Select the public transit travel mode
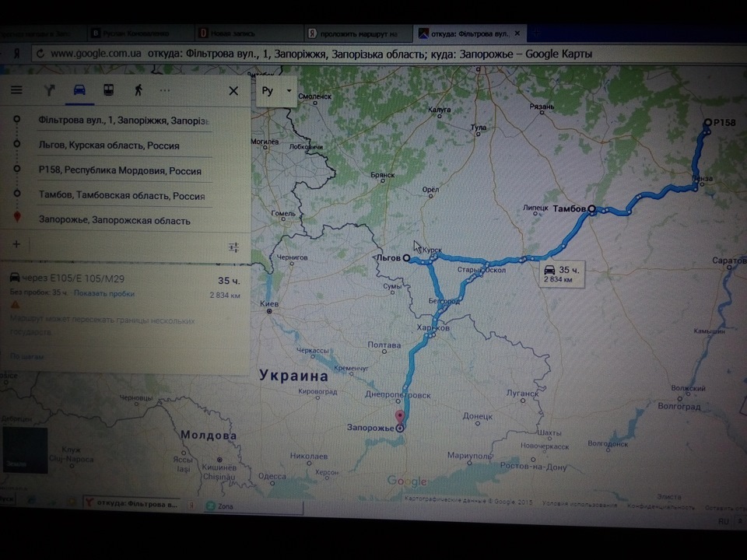This screenshot has height=560, width=747. [109, 90]
